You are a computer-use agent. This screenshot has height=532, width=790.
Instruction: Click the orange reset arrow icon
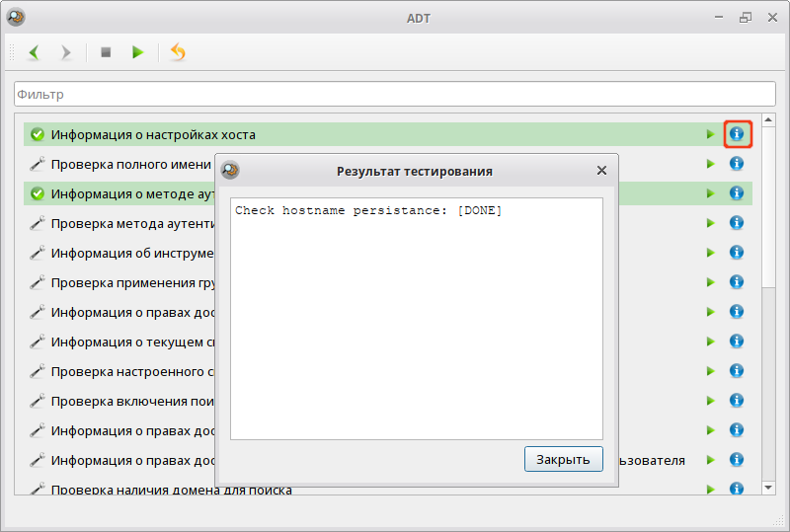[179, 51]
